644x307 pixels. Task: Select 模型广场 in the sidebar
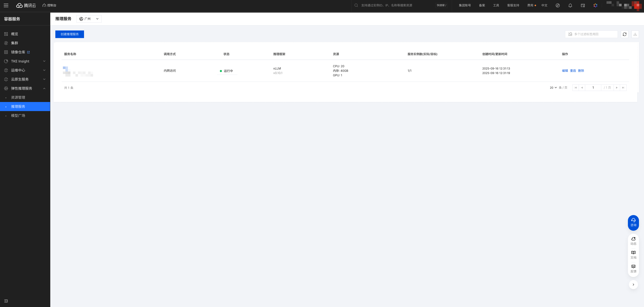pyautogui.click(x=18, y=116)
